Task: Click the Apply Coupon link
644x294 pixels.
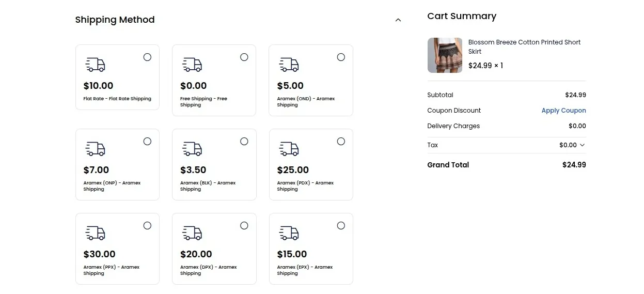Action: click(563, 111)
